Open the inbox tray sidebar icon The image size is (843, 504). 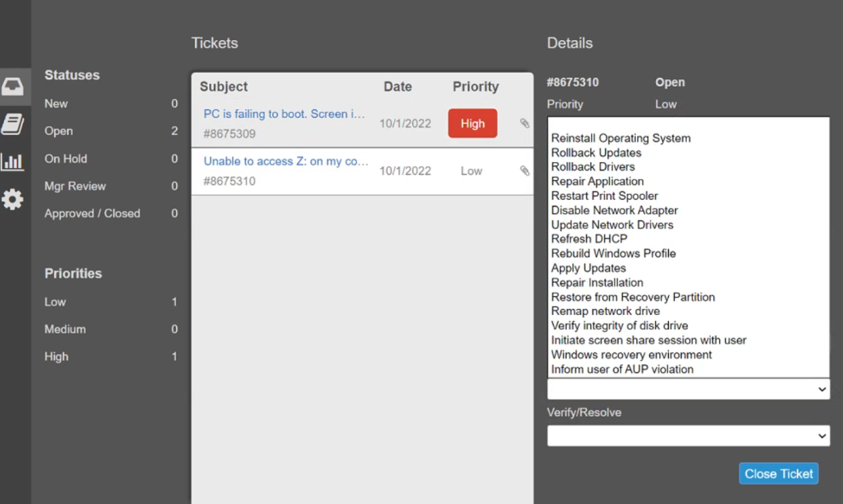pos(13,86)
